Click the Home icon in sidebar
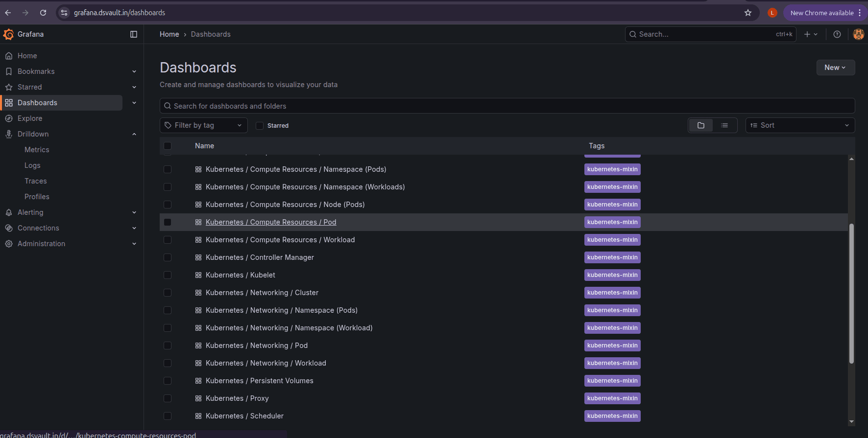 [x=9, y=56]
